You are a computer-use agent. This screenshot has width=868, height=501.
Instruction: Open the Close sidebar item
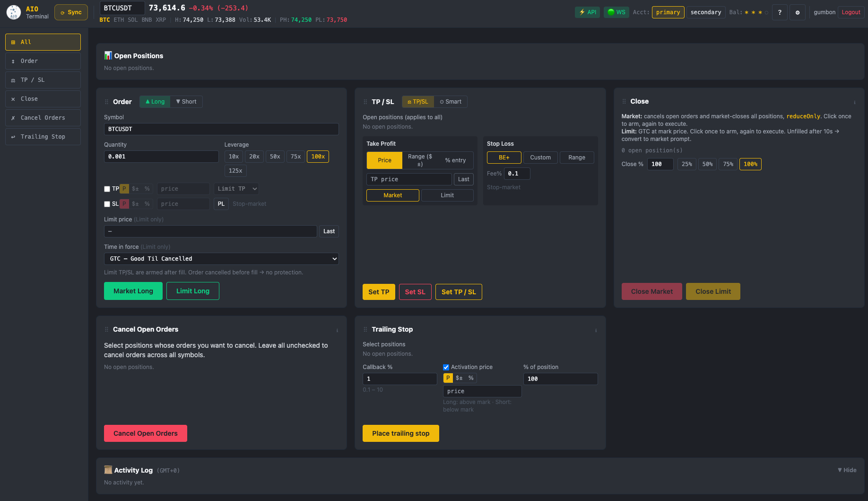coord(43,99)
